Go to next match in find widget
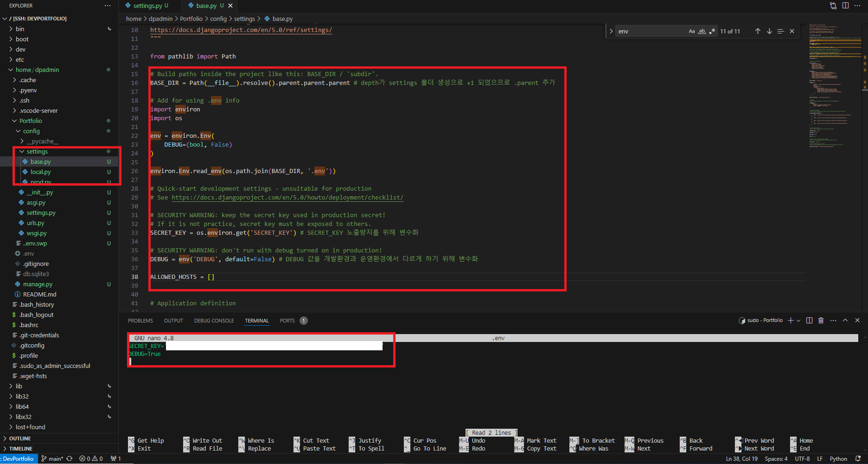This screenshot has height=464, width=868. (769, 31)
